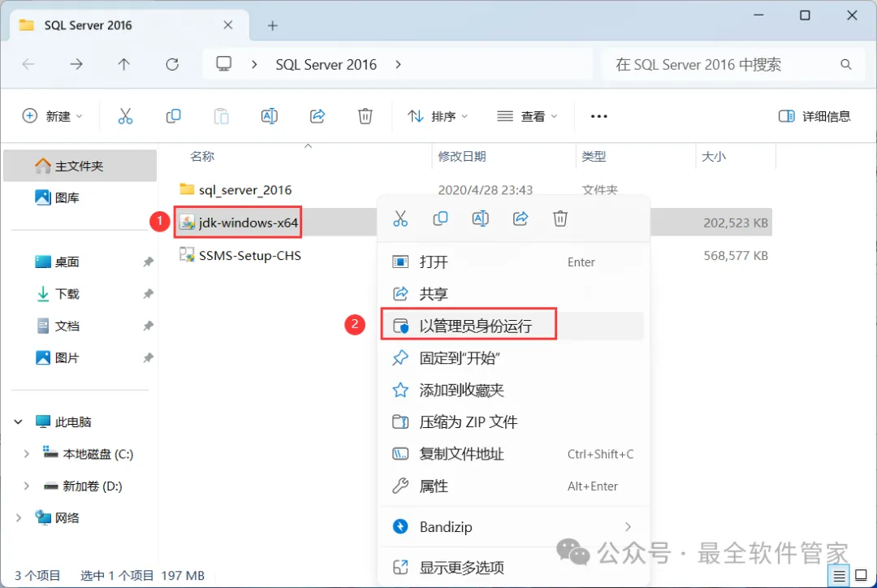This screenshot has height=588, width=877.
Task: Click the Paste icon in the toolbar
Action: 222,116
